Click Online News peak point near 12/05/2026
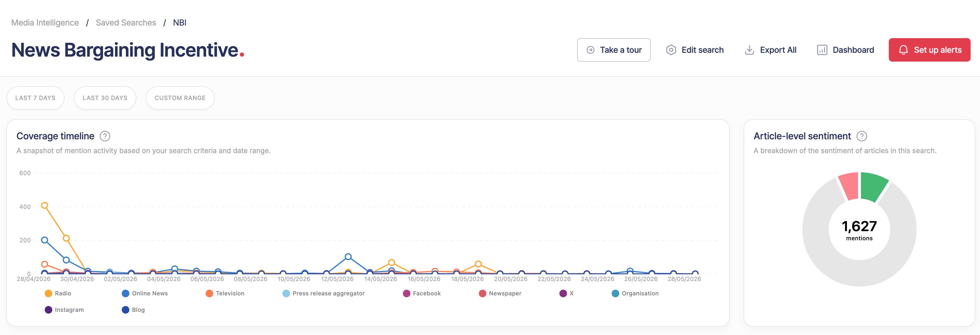This screenshot has width=980, height=335. point(348,257)
